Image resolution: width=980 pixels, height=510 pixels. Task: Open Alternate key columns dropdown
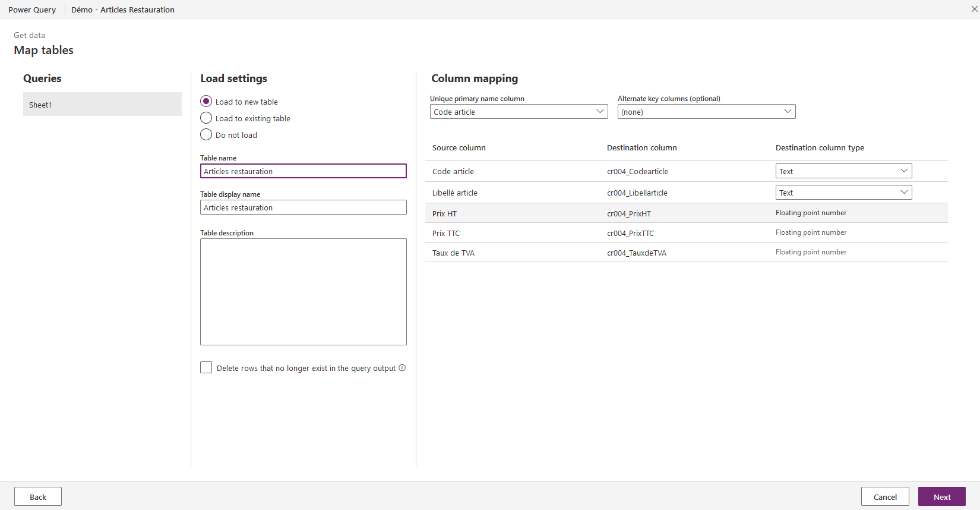pos(707,112)
